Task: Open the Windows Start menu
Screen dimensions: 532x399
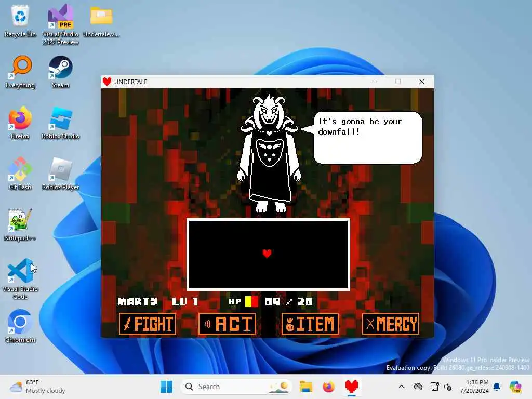Action: pyautogui.click(x=166, y=387)
